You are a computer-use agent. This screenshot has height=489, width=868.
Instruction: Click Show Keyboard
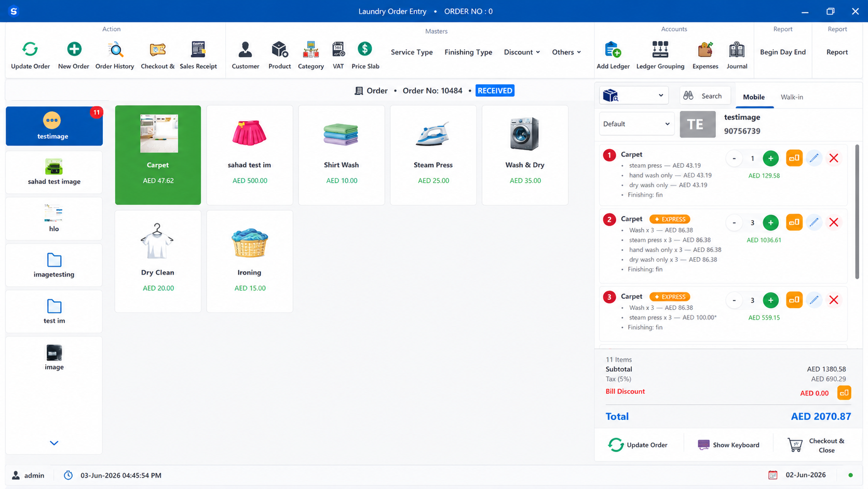(x=728, y=445)
